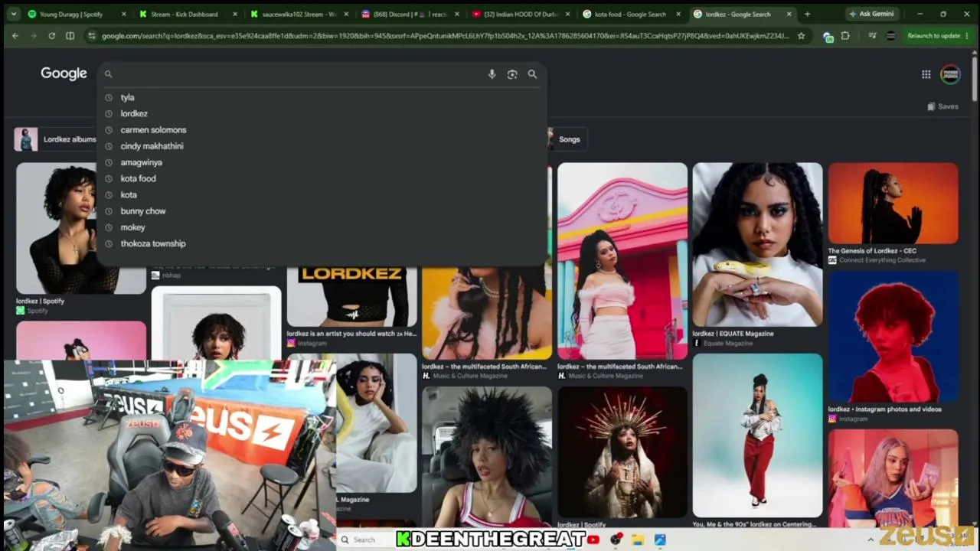This screenshot has height=551, width=980.
Task: Click the blue search magnifier button
Action: pos(532,74)
